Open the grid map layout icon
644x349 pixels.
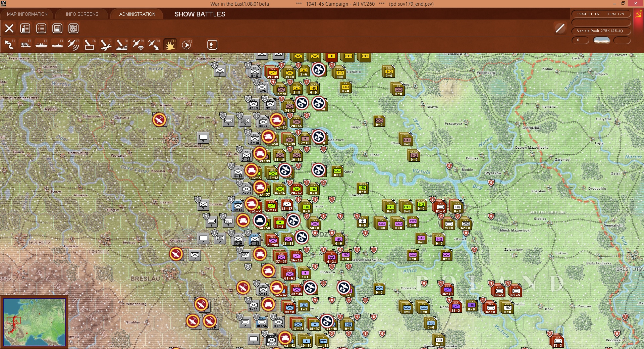[73, 28]
